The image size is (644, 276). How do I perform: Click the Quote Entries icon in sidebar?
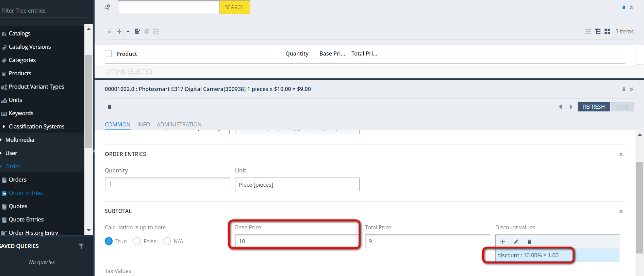pyautogui.click(x=4, y=220)
